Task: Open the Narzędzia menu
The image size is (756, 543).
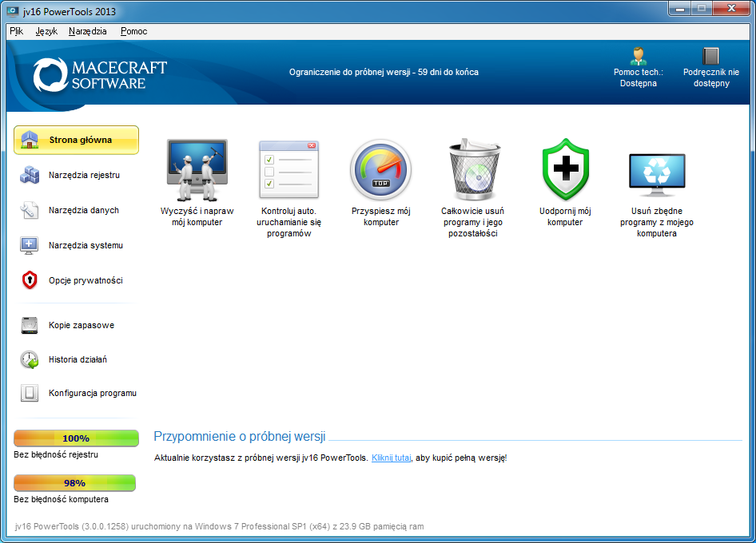Action: 87,31
